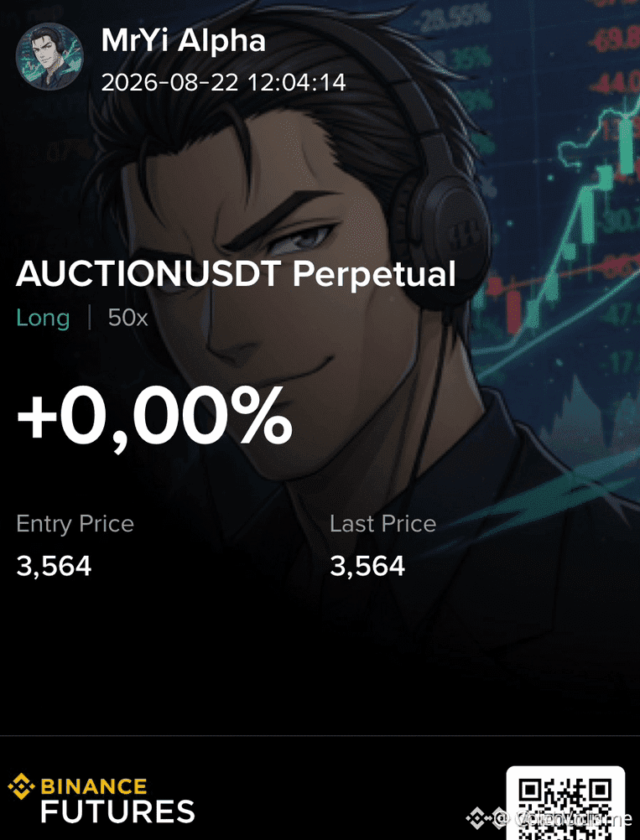Click the MrYi Alpha profile avatar
The height and width of the screenshot is (840, 640).
(49, 55)
